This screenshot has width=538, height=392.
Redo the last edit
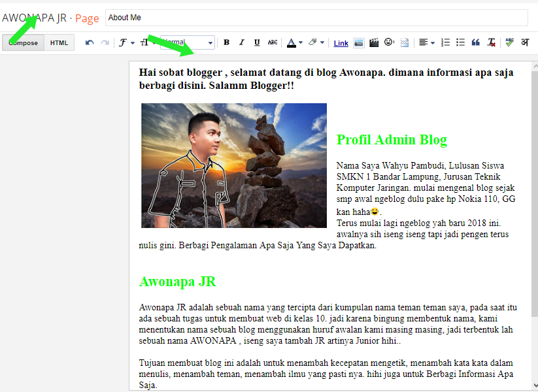click(105, 42)
